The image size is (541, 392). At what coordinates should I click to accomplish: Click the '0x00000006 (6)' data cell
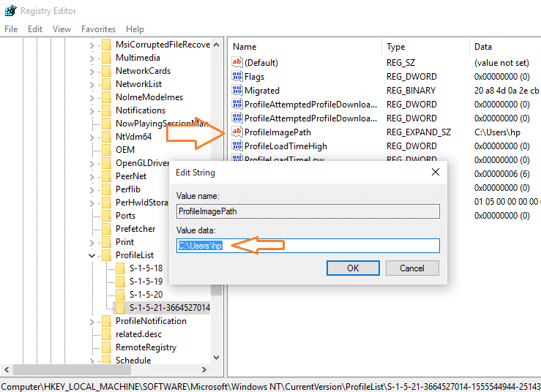501,174
